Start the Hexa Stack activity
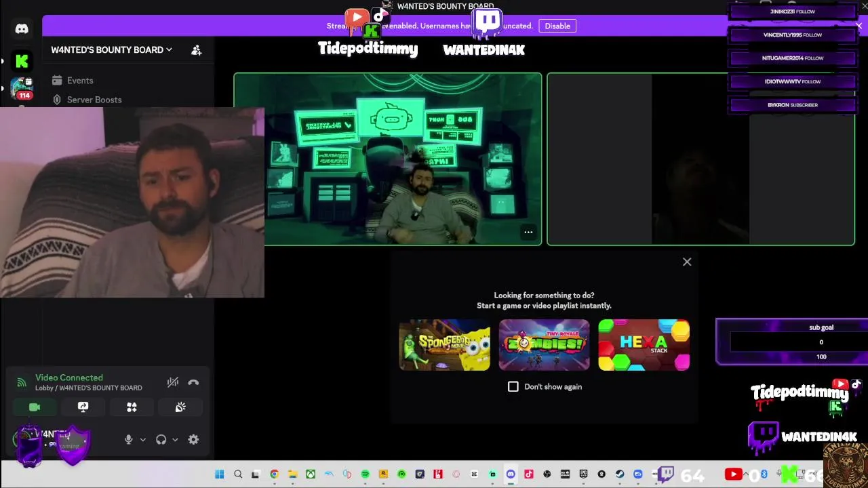 click(x=644, y=345)
